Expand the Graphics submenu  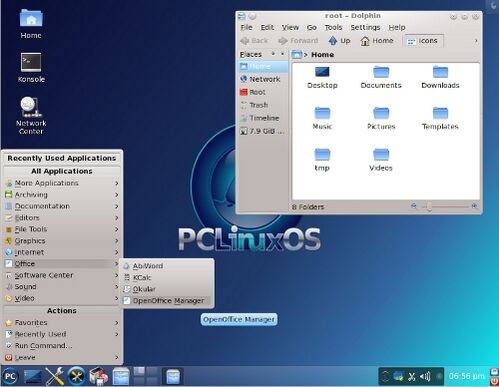pyautogui.click(x=62, y=241)
